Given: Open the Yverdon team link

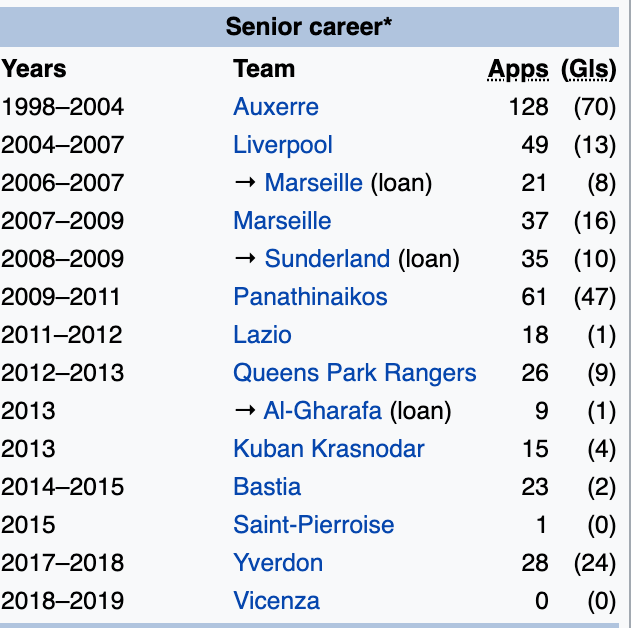Looking at the screenshot, I should point(278,563).
